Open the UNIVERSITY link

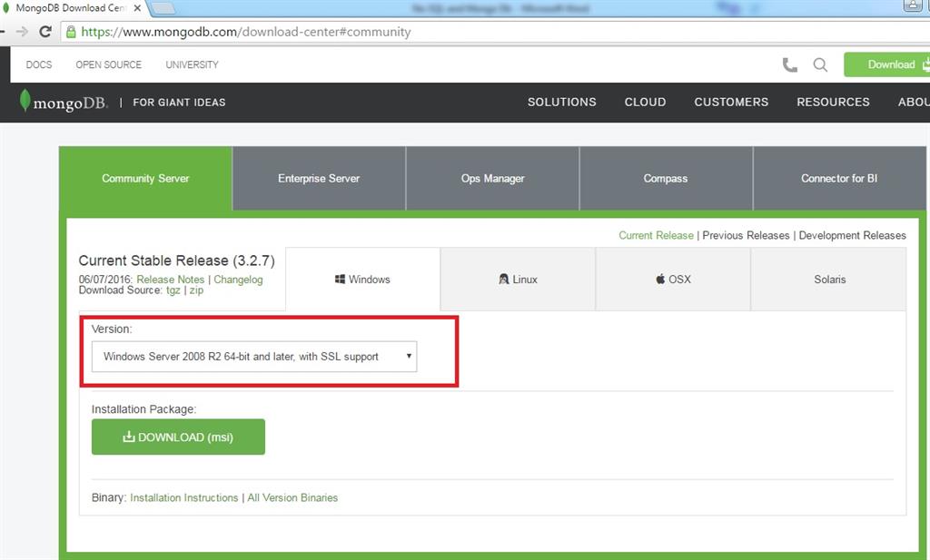pyautogui.click(x=193, y=64)
